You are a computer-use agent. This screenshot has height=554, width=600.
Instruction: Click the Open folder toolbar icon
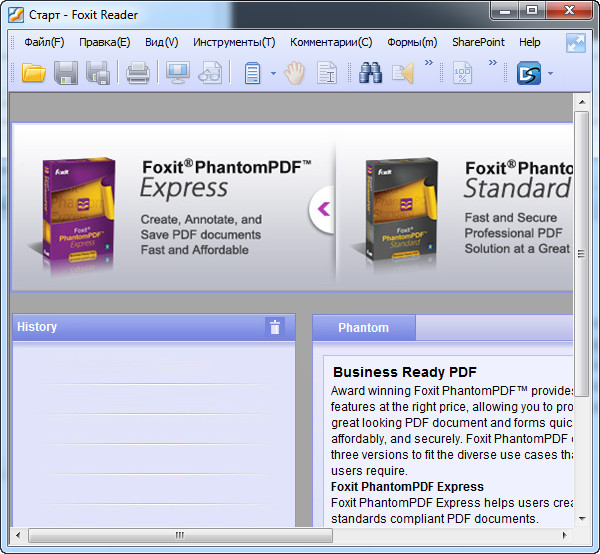(34, 73)
